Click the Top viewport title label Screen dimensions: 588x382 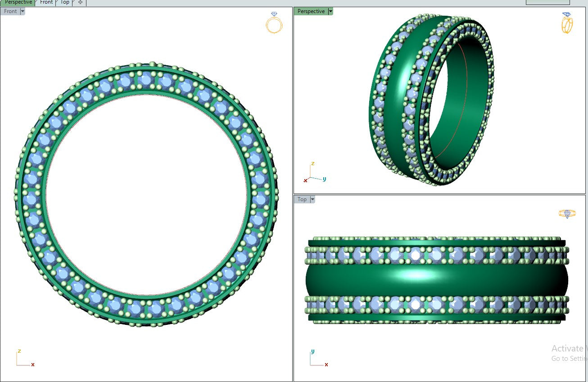click(x=302, y=199)
